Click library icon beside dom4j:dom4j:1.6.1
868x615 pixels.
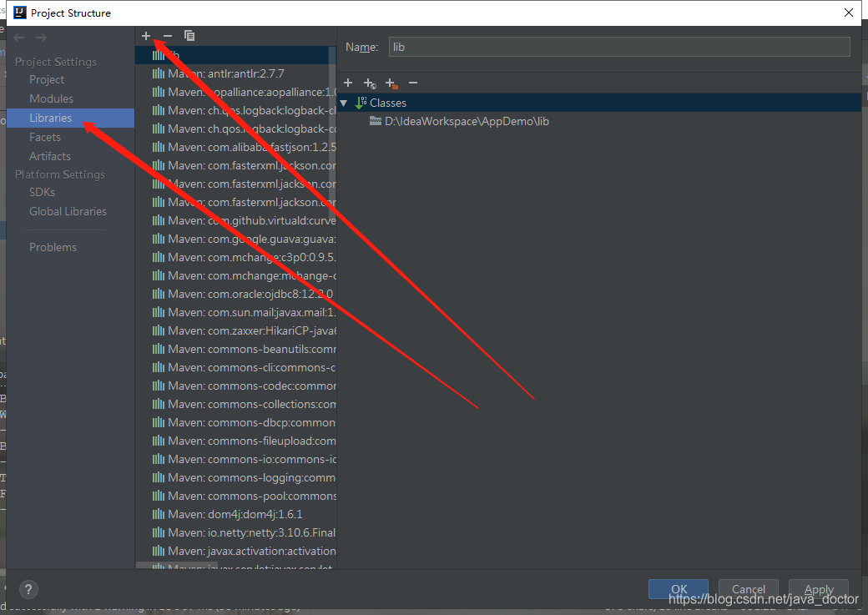pyautogui.click(x=159, y=514)
